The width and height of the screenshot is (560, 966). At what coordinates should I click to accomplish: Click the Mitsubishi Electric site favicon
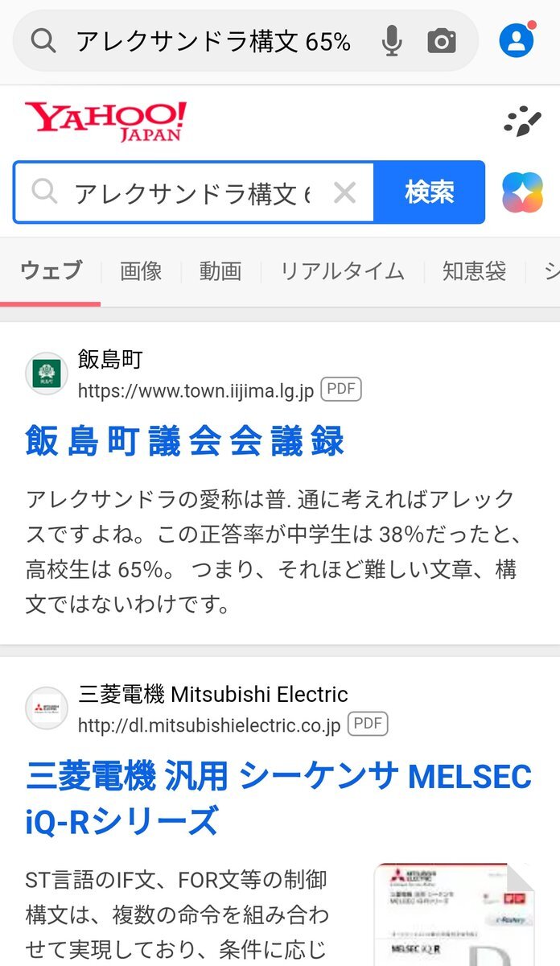point(47,708)
